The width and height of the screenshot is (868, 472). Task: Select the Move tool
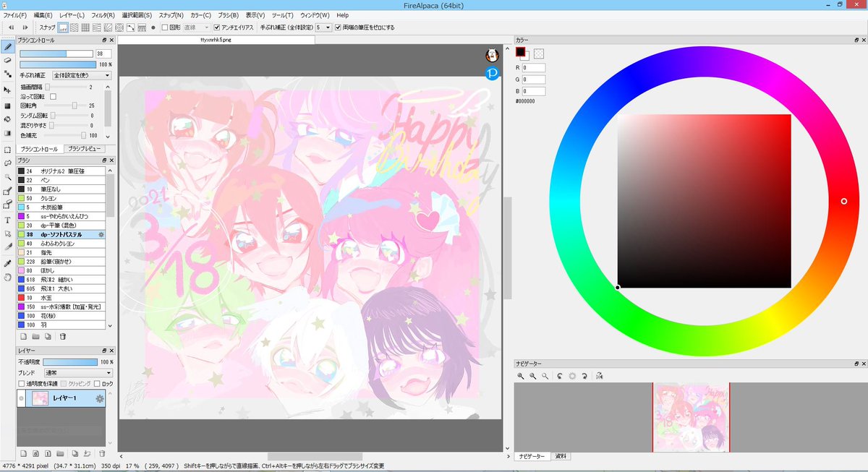(x=7, y=90)
